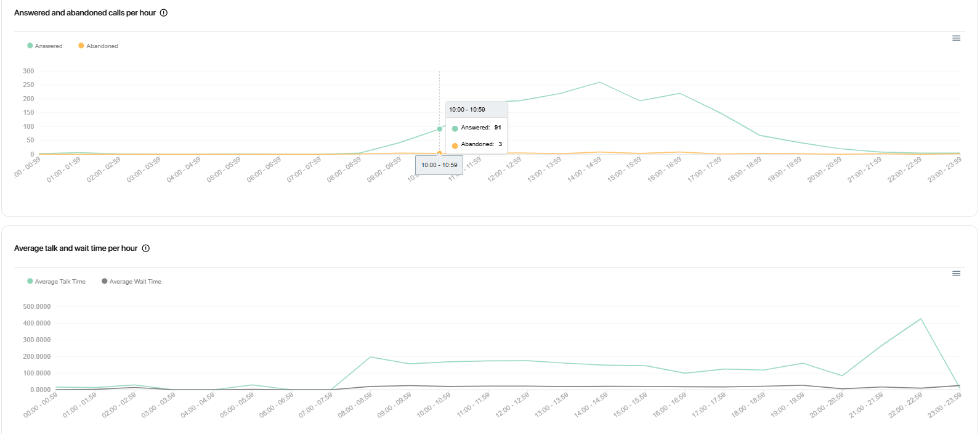The width and height of the screenshot is (980, 434).
Task: Click the 08:00 - 08:59 axis label in talk time chart
Action: tap(355, 405)
